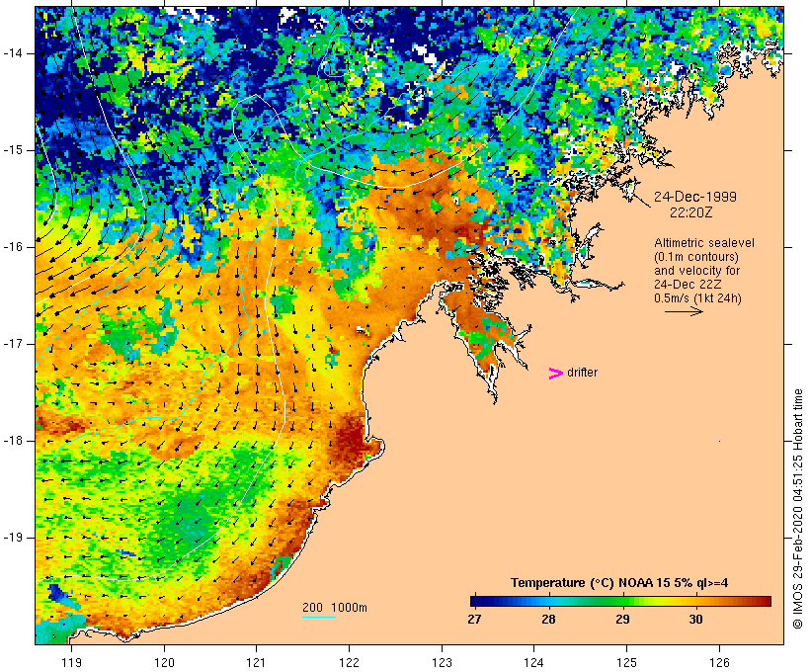This screenshot has height=672, width=810.
Task: Click the '120' longitude axis label
Action: (x=164, y=662)
